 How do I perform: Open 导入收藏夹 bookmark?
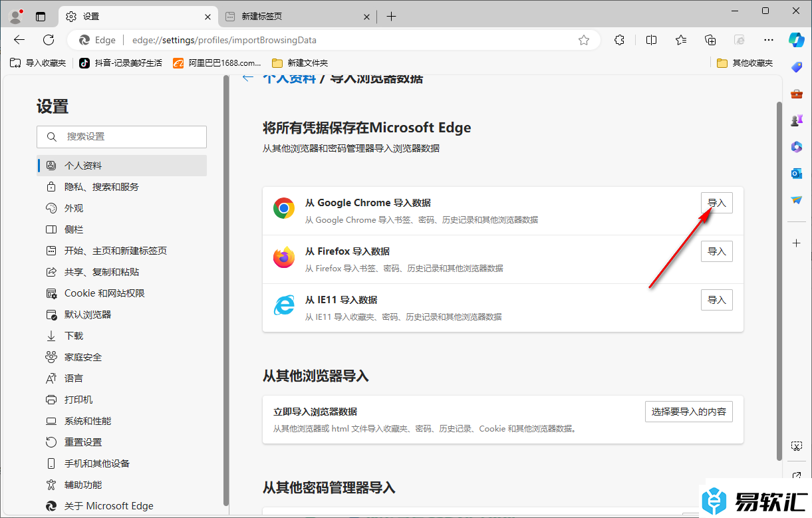38,63
